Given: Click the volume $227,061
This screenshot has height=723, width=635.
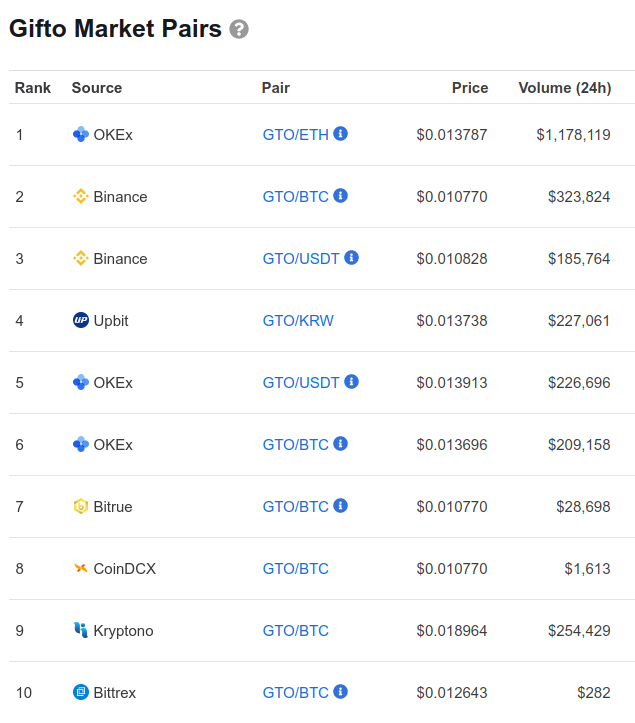Looking at the screenshot, I should click(x=579, y=320).
